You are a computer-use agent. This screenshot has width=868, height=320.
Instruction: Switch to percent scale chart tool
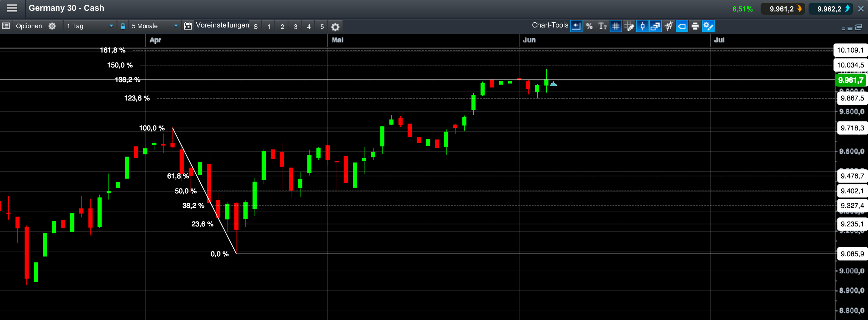point(589,26)
